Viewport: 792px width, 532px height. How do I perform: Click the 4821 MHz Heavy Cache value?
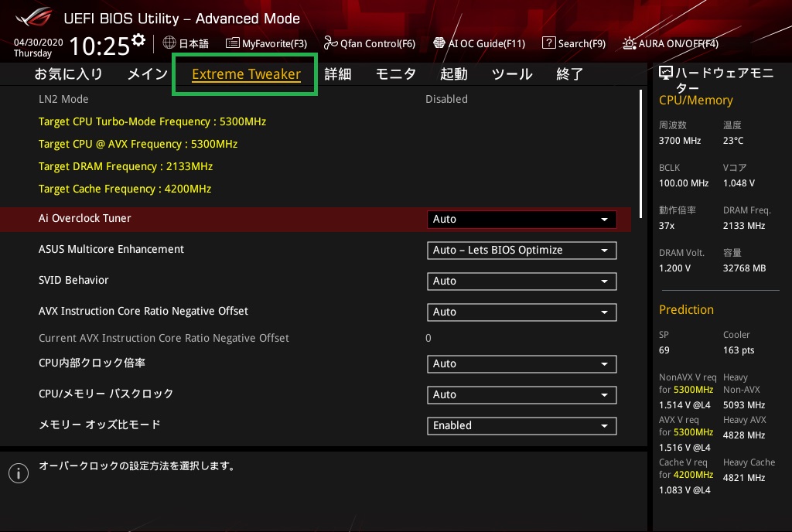tap(744, 478)
